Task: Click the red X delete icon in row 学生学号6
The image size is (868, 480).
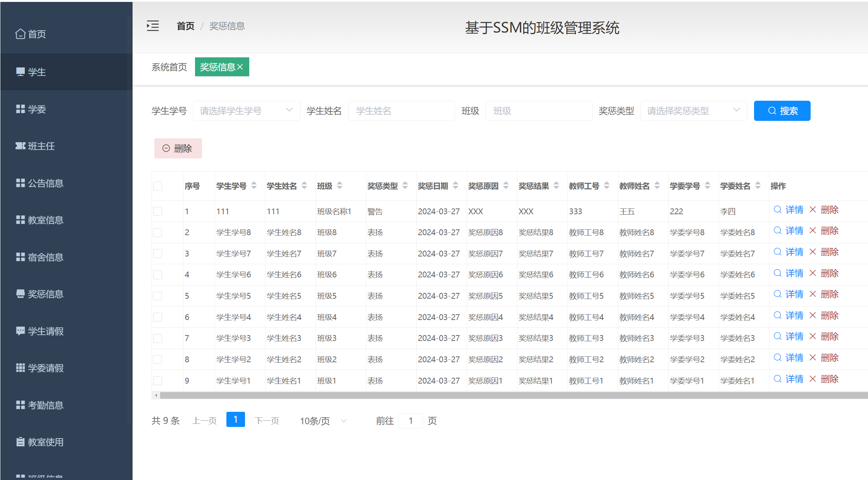Action: point(813,273)
